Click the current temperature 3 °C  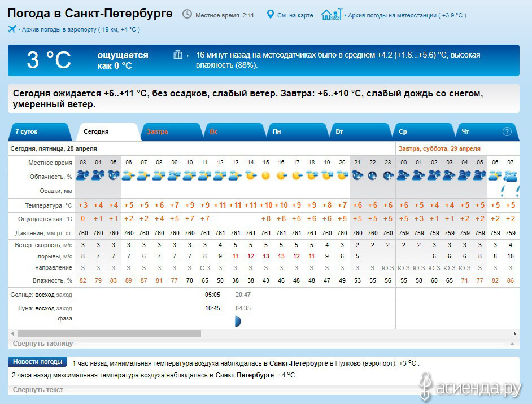[x=49, y=60]
